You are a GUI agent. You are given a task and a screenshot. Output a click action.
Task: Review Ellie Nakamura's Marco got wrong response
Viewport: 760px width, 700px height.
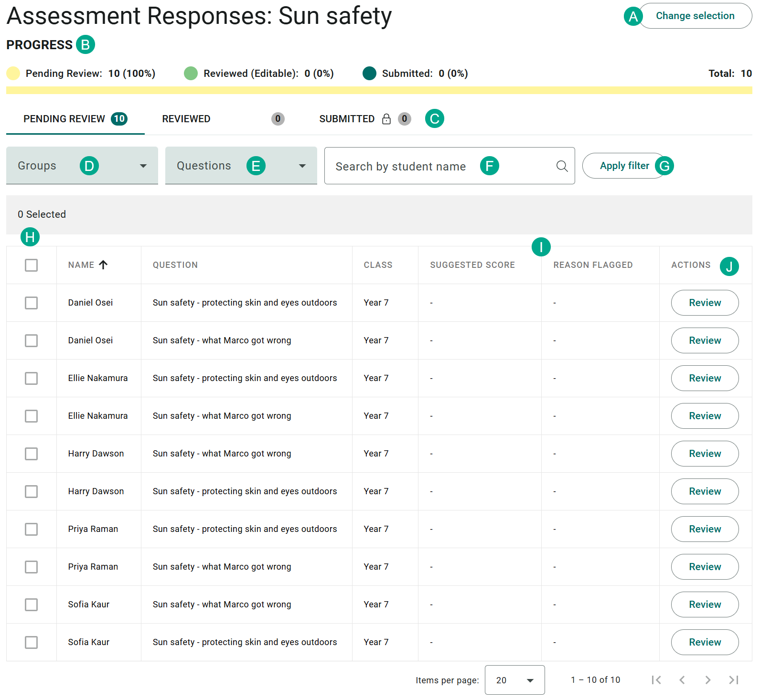coord(705,416)
